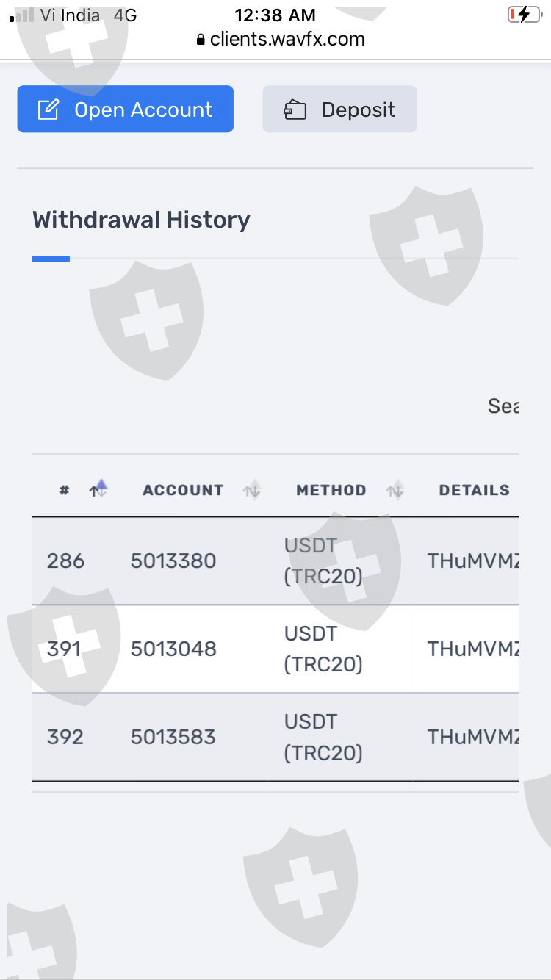Click USDT (TRC20) method in row 391
Viewport: 551px width, 980px height.
(x=323, y=649)
